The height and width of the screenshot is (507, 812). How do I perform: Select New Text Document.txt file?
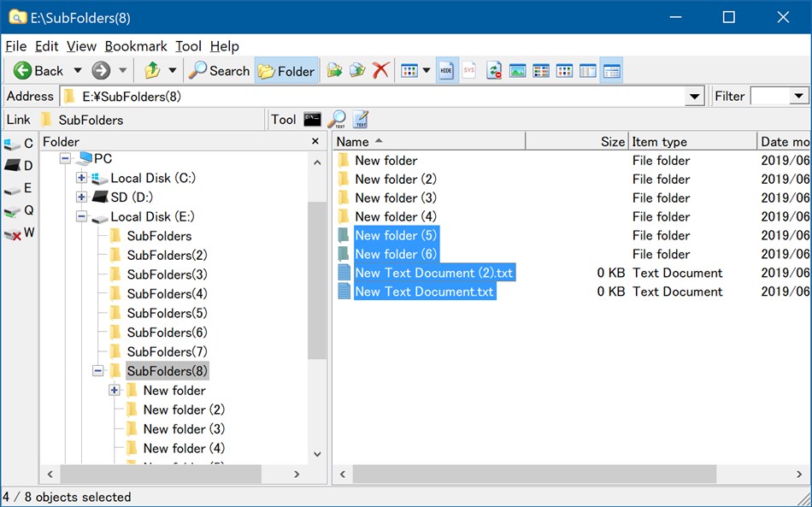(x=424, y=292)
